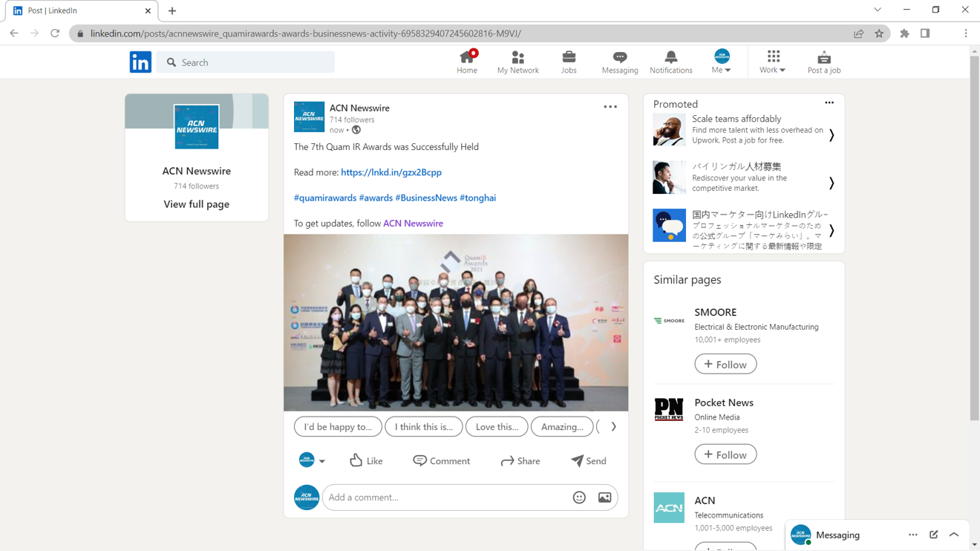Expand the Messaging overlay chevron
The image size is (980, 551).
(x=954, y=535)
